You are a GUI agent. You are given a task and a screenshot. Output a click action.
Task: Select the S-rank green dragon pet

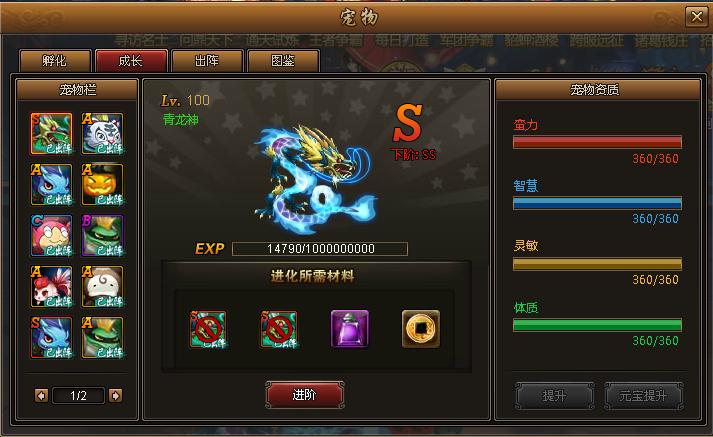(51, 134)
